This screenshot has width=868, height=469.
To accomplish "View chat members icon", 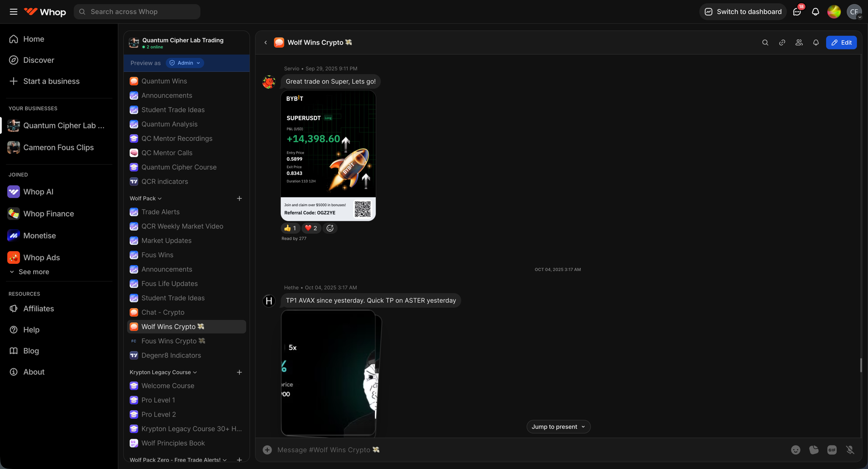I will 799,42.
